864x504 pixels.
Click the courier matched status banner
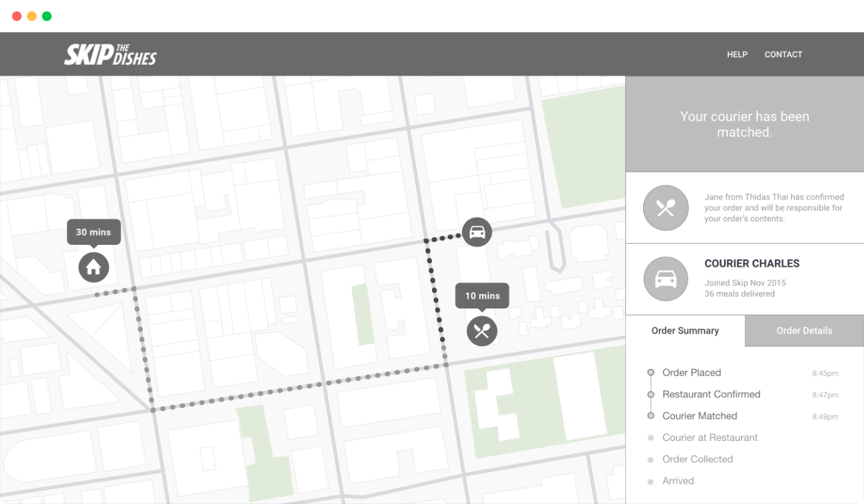click(745, 124)
